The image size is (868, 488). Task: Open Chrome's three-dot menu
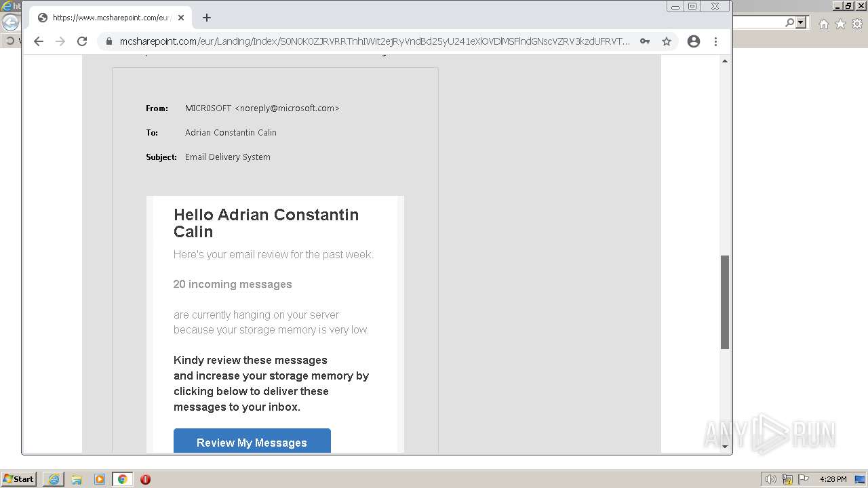pos(715,41)
